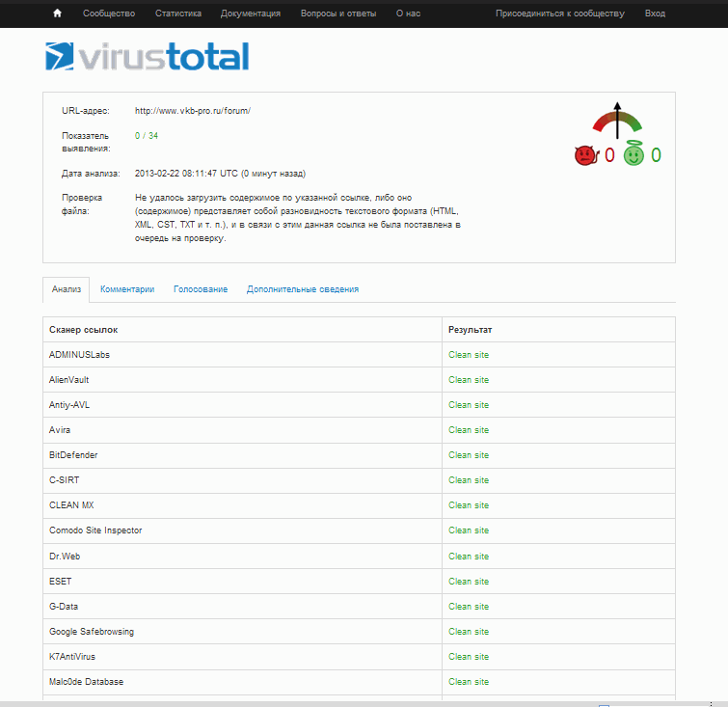The height and width of the screenshot is (707, 728).
Task: Click the Avira scanner name
Action: (60, 430)
